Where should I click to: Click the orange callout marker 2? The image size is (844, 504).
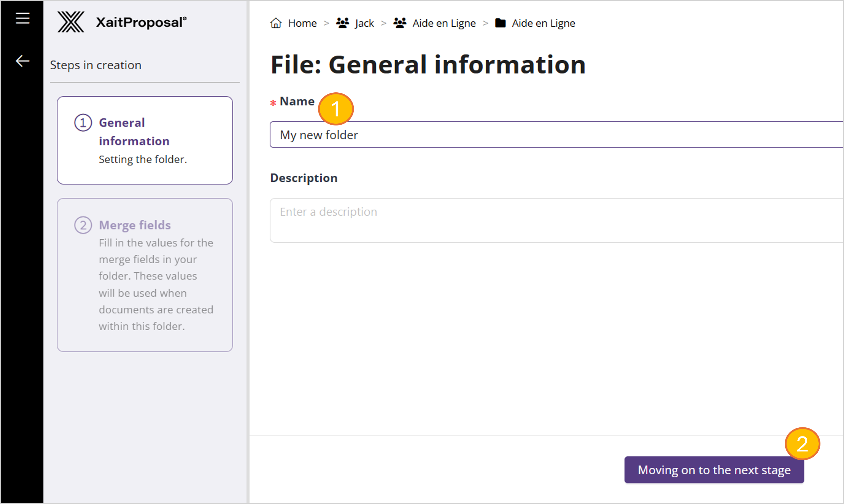802,444
